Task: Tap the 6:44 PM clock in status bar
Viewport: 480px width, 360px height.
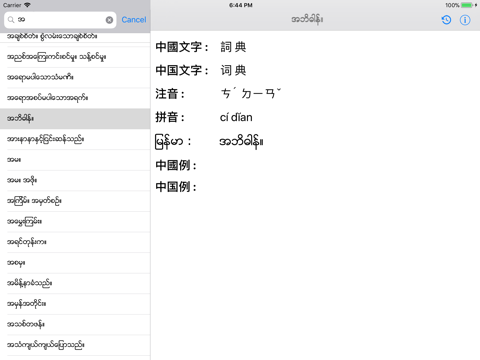Action: coord(240,5)
